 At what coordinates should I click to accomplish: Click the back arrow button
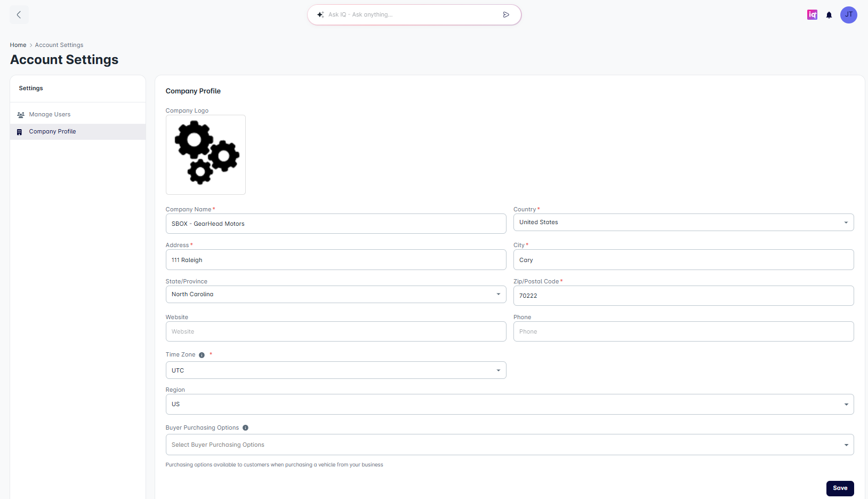click(19, 15)
